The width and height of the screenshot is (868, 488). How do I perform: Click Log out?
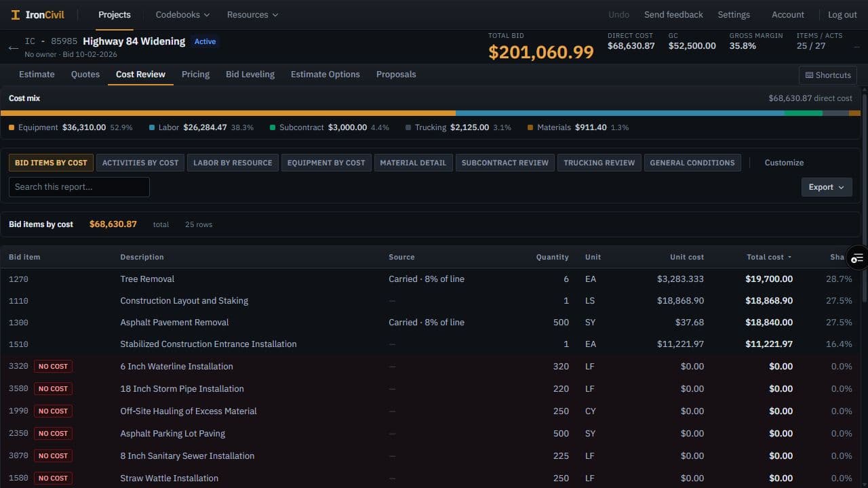coord(842,14)
